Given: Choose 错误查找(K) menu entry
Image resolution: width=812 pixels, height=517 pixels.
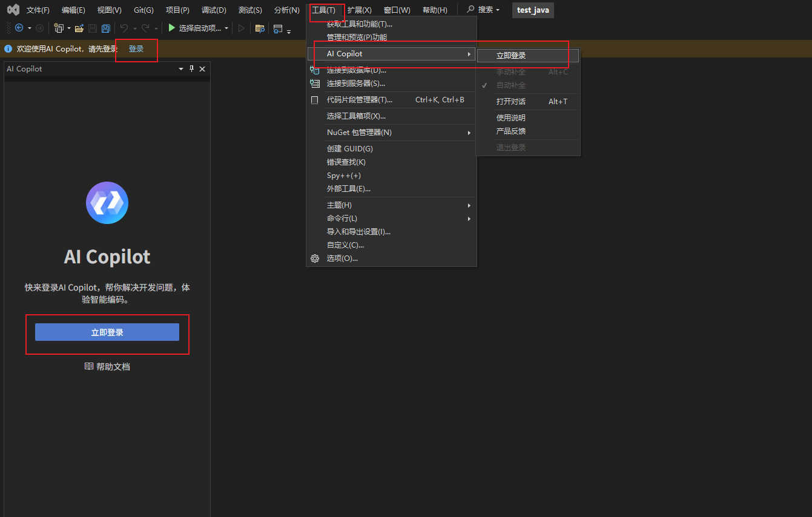Looking at the screenshot, I should [392, 162].
